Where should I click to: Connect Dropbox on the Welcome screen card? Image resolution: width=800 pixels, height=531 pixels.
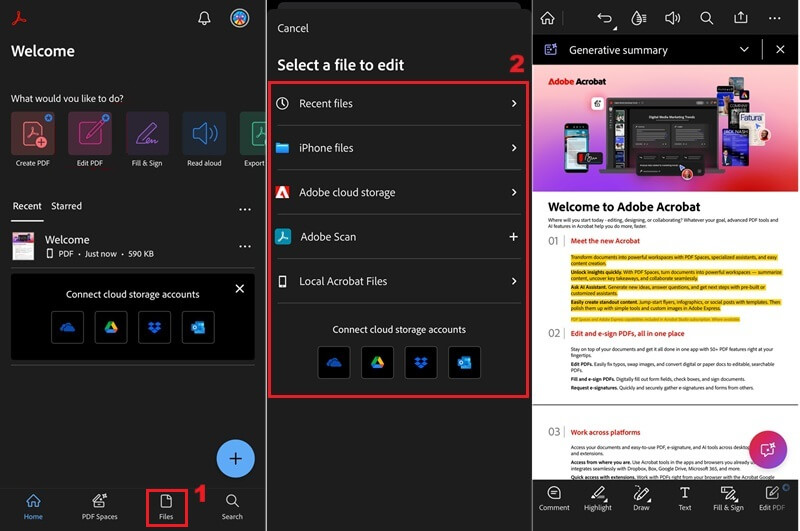tap(155, 327)
